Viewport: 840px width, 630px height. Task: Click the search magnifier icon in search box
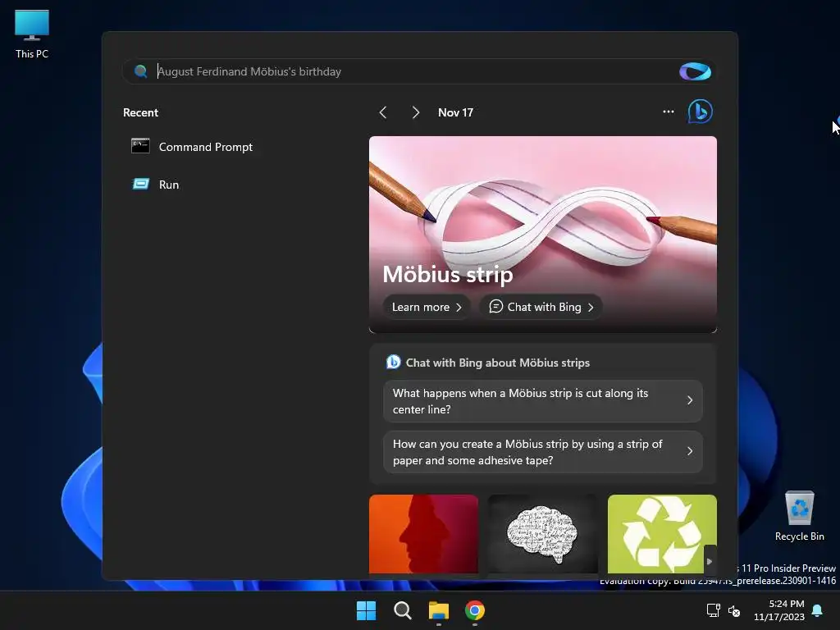tap(141, 71)
